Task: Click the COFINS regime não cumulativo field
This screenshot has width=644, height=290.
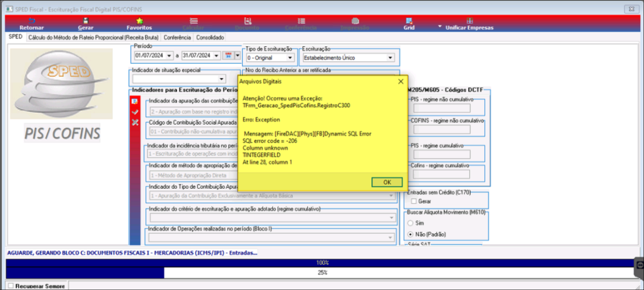Action: coord(442,129)
